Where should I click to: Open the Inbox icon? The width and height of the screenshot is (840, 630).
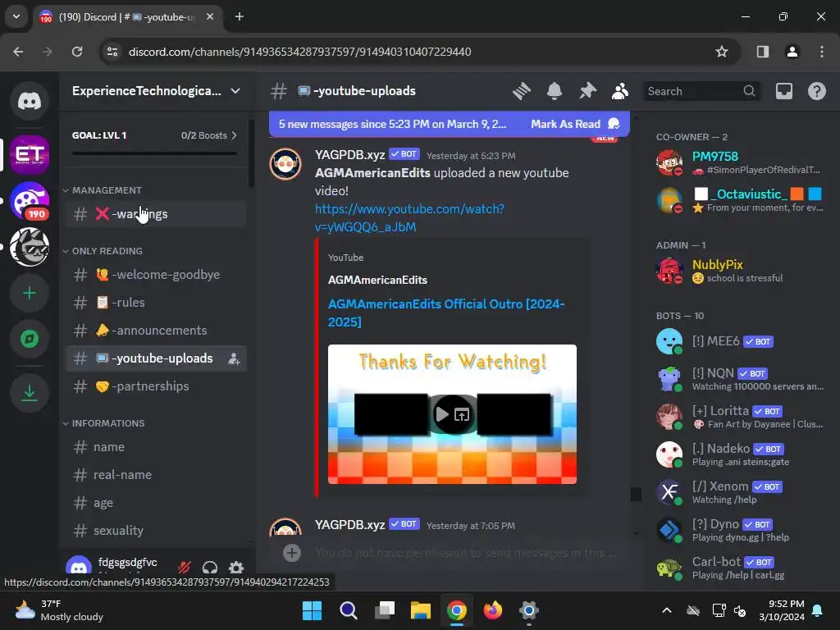783,91
